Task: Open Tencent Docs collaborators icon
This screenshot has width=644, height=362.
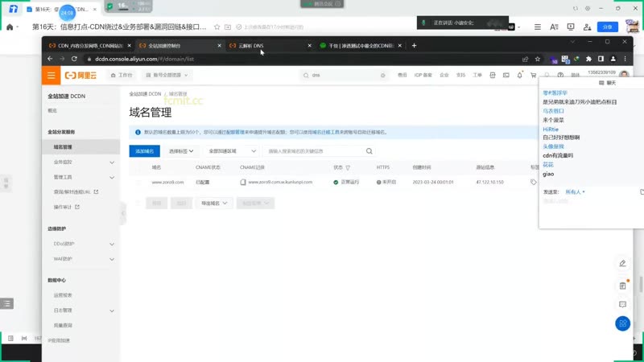Action: (x=587, y=27)
